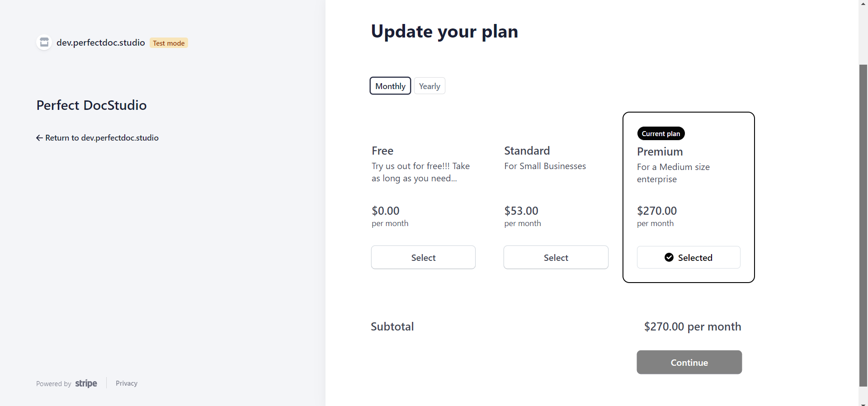Switch to Monthly billing

390,86
